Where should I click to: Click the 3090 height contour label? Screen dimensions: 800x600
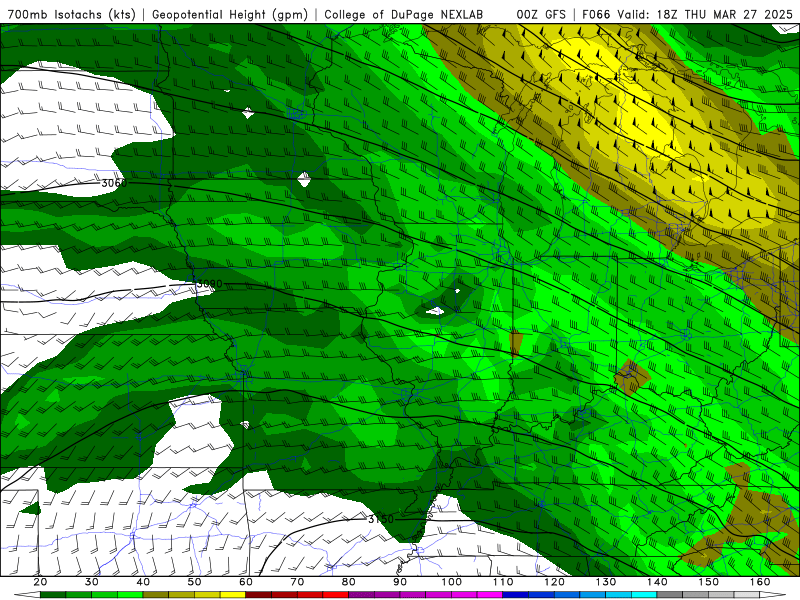(x=209, y=284)
